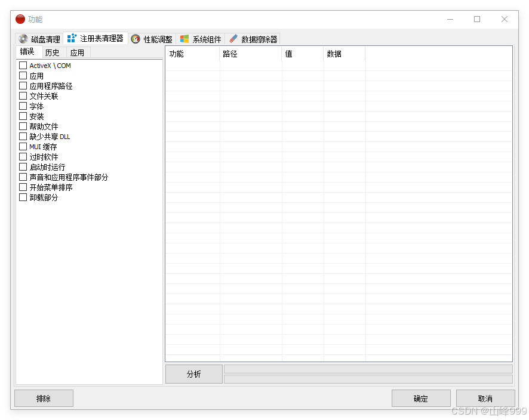529x420 pixels.
Task: Confirm with the 确定 button
Action: 421,399
